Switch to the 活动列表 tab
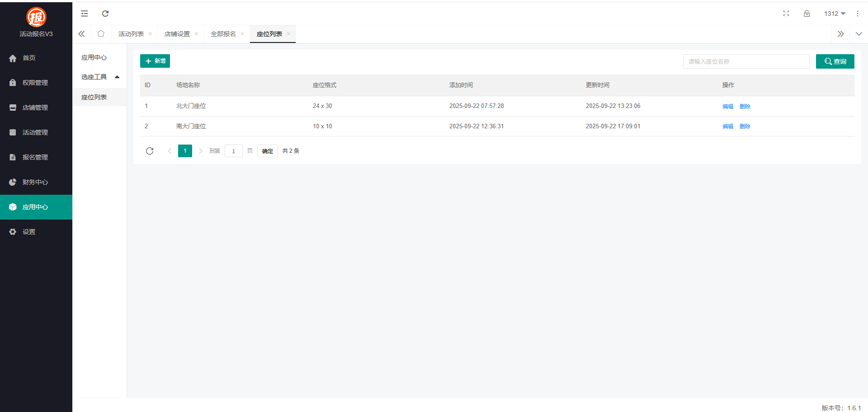Image resolution: width=868 pixels, height=412 pixels. click(131, 34)
